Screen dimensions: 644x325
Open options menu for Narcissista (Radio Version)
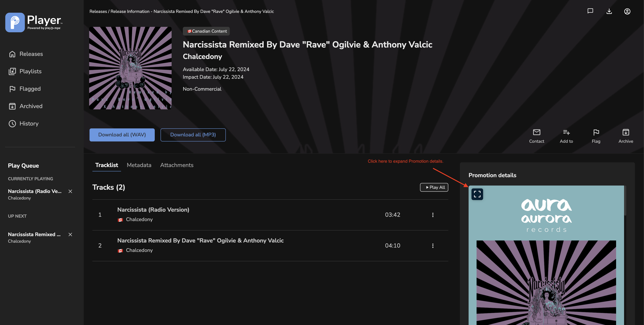click(433, 215)
